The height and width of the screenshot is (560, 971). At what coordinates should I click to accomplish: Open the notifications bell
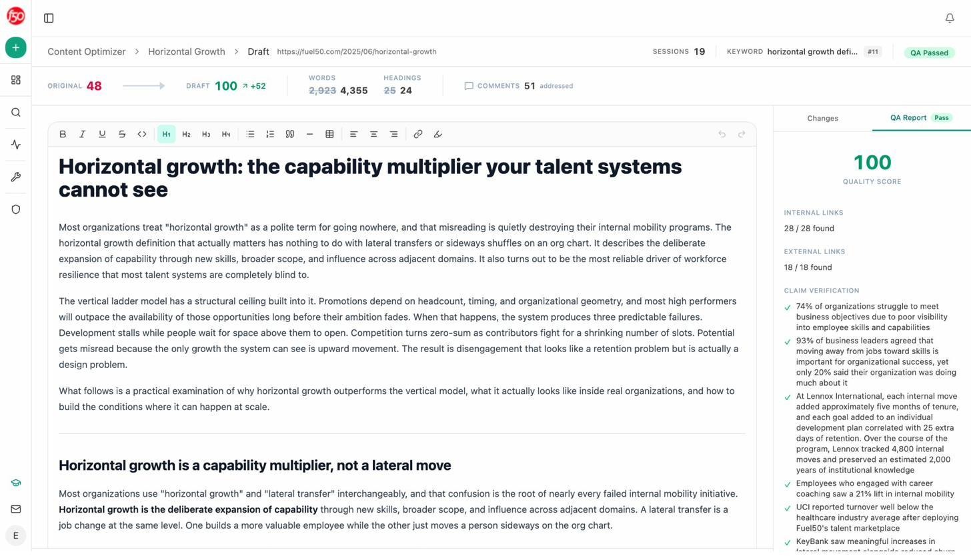(950, 17)
